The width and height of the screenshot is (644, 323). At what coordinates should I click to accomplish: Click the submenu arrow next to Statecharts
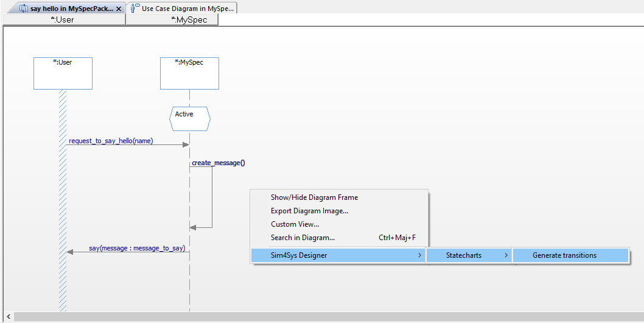click(x=506, y=255)
